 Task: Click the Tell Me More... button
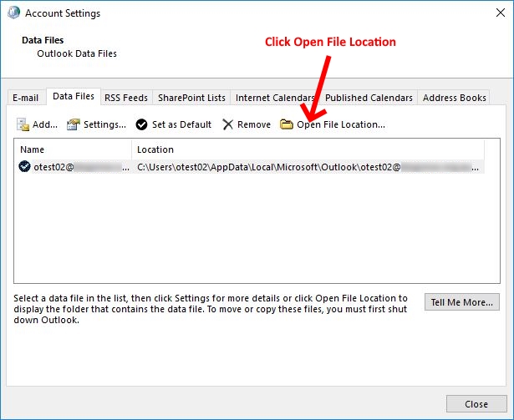click(462, 301)
